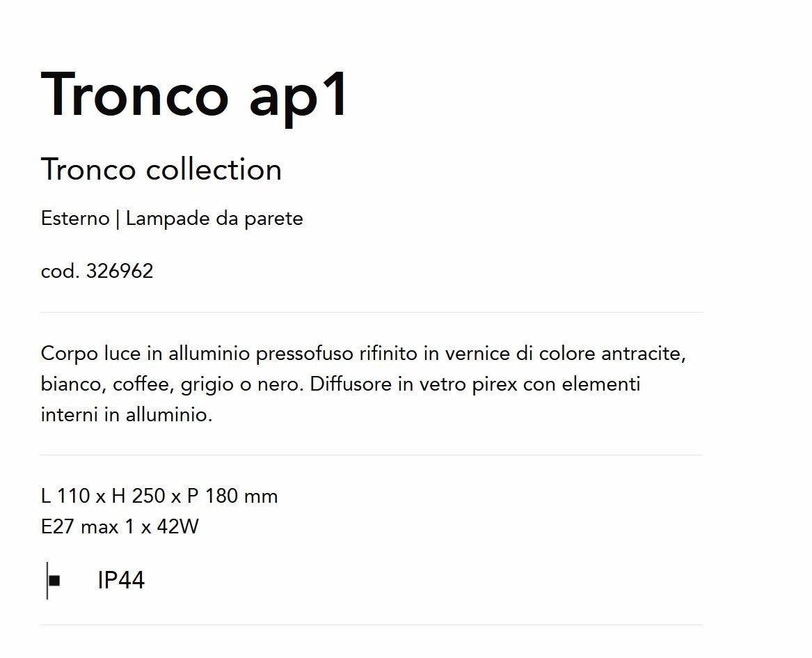Select the Esterno category link

click(x=75, y=218)
